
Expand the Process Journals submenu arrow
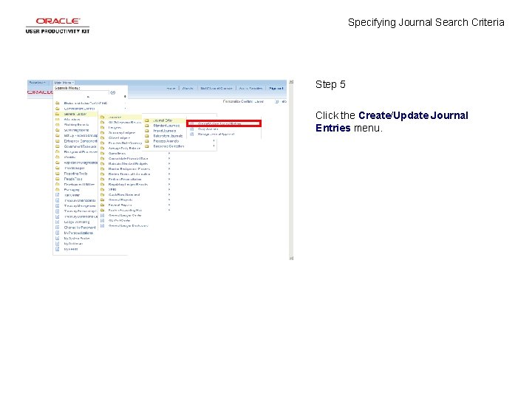click(x=214, y=141)
